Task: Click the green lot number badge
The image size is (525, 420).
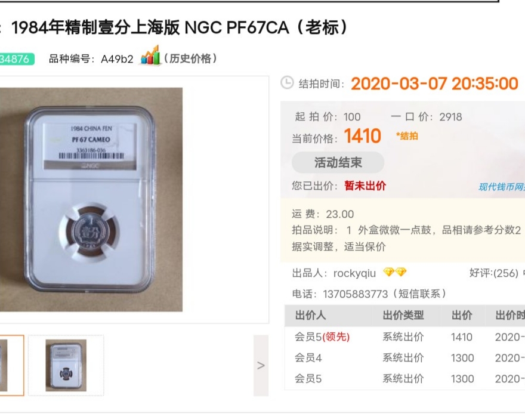Action: (x=17, y=59)
